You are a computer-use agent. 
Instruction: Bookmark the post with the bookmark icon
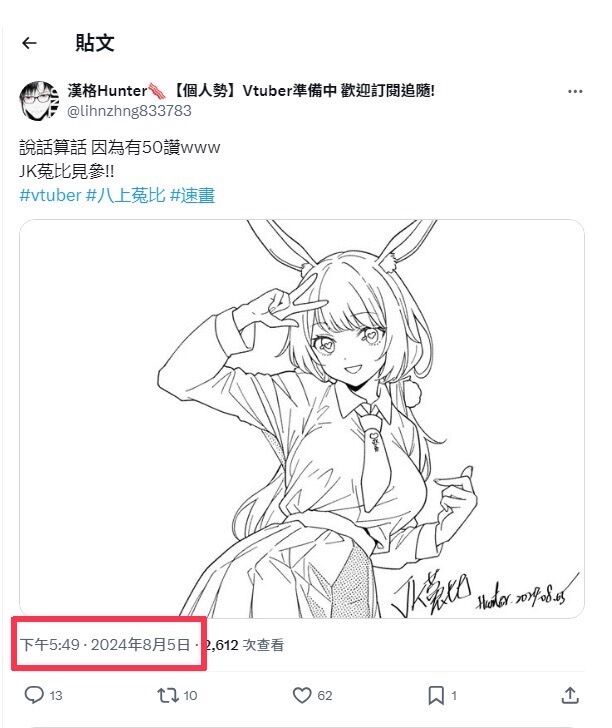point(436,695)
